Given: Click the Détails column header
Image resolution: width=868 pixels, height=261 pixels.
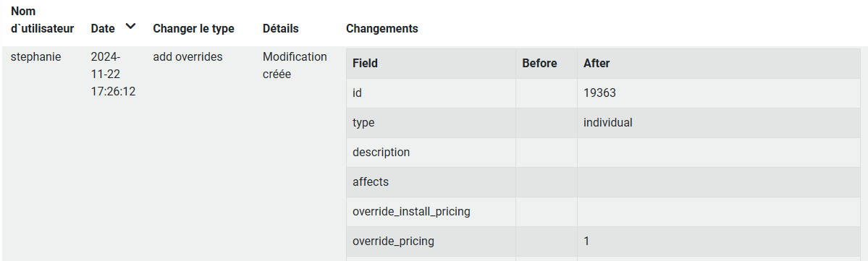Looking at the screenshot, I should pyautogui.click(x=281, y=28).
